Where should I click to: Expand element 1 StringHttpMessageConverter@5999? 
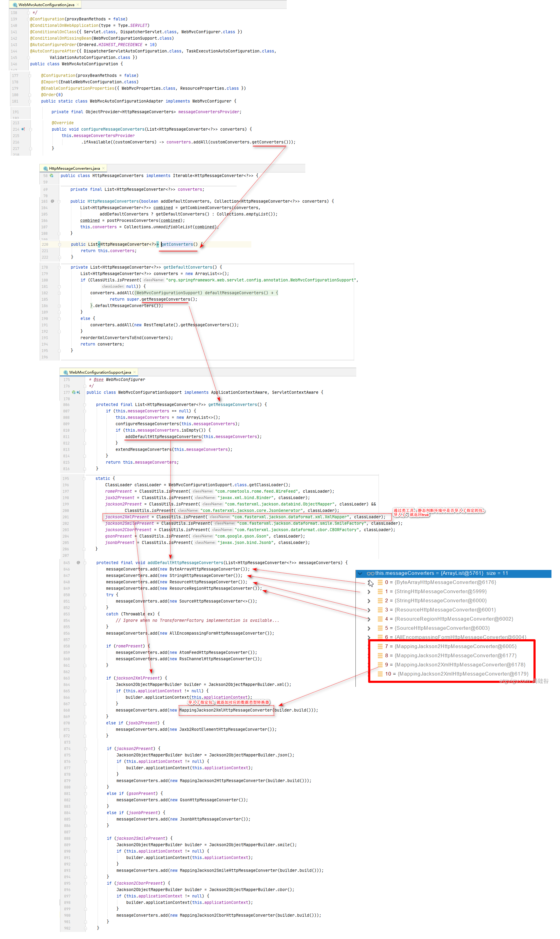[369, 592]
